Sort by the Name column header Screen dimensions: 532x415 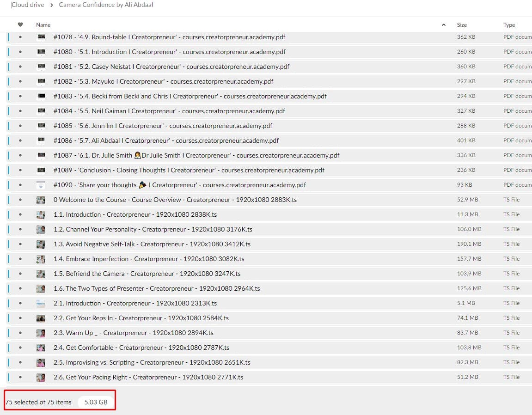pos(43,25)
